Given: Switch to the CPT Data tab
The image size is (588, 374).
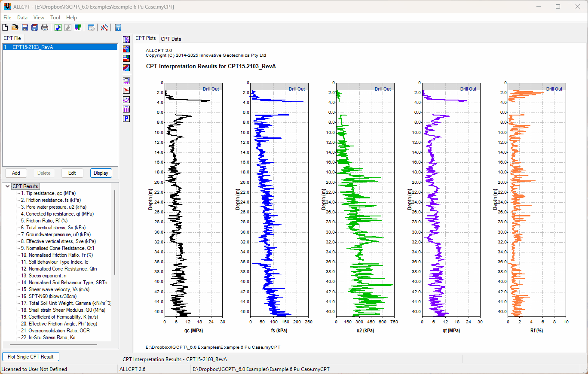Looking at the screenshot, I should coord(171,39).
